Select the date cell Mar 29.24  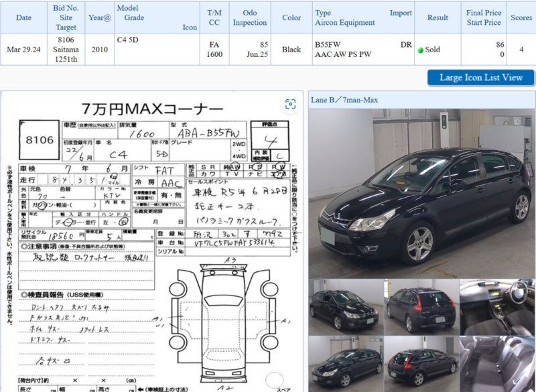[x=23, y=50]
